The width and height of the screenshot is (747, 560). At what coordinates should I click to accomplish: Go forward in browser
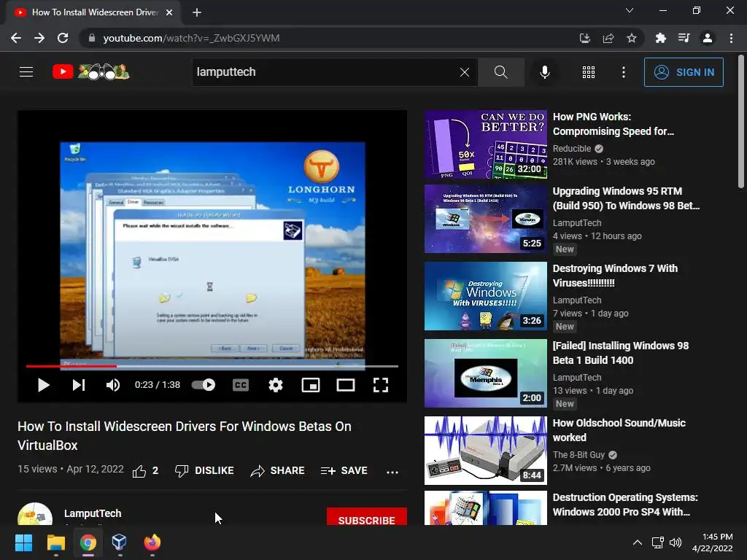pyautogui.click(x=39, y=38)
